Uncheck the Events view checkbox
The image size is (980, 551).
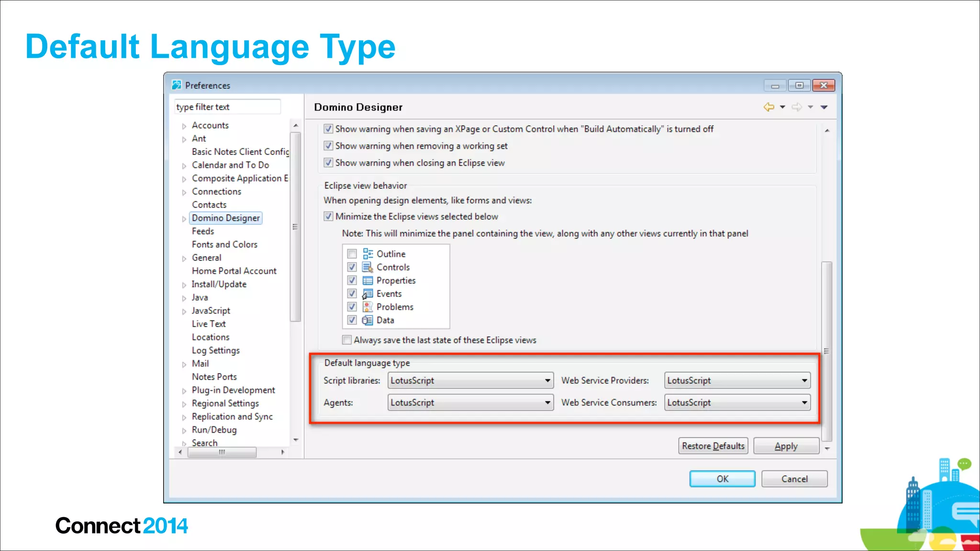click(x=352, y=294)
